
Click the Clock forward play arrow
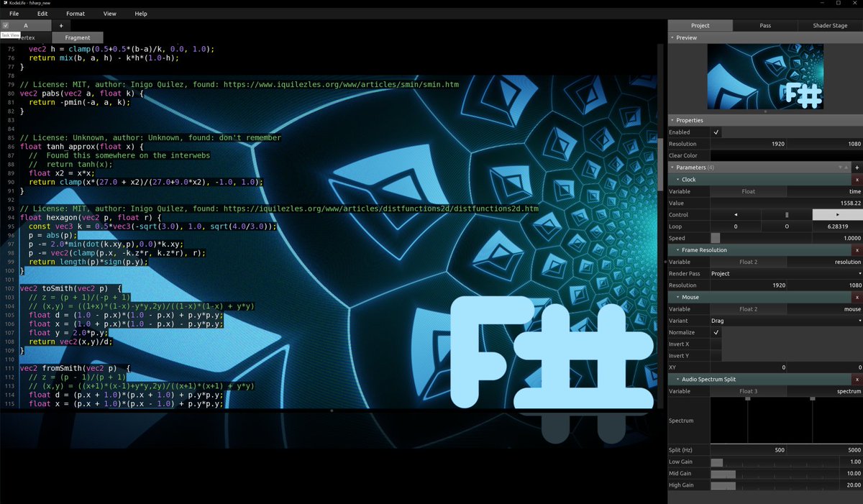pos(837,215)
